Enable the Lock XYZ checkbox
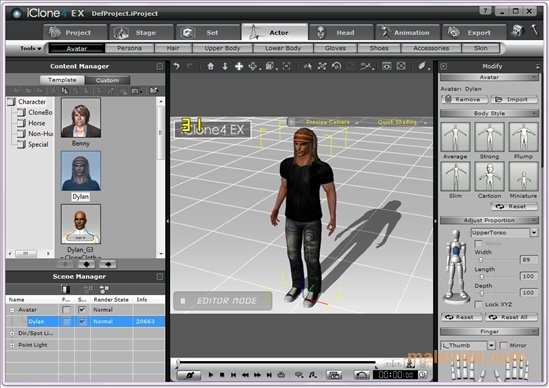Screen dimensions: 549x388 tap(478, 304)
